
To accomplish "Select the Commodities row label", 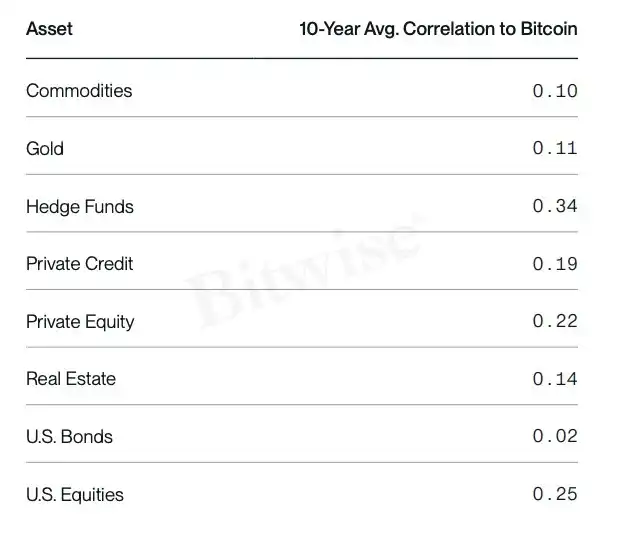I will click(79, 91).
